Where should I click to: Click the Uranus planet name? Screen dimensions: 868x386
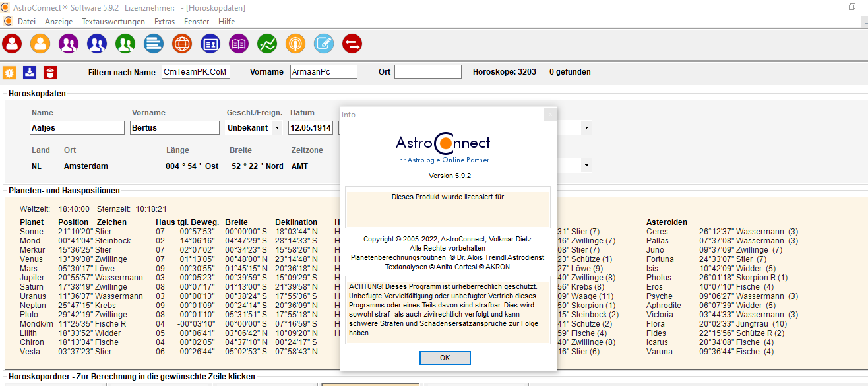click(x=32, y=296)
